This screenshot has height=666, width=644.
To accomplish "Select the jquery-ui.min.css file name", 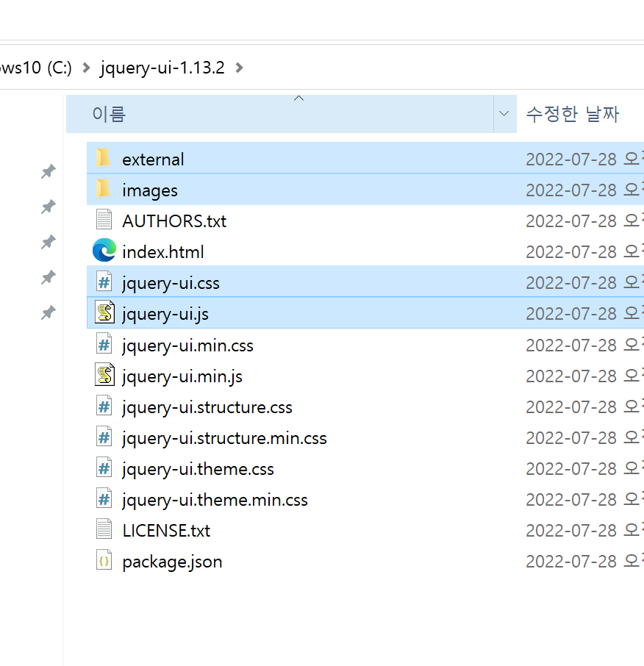I will coord(187,345).
